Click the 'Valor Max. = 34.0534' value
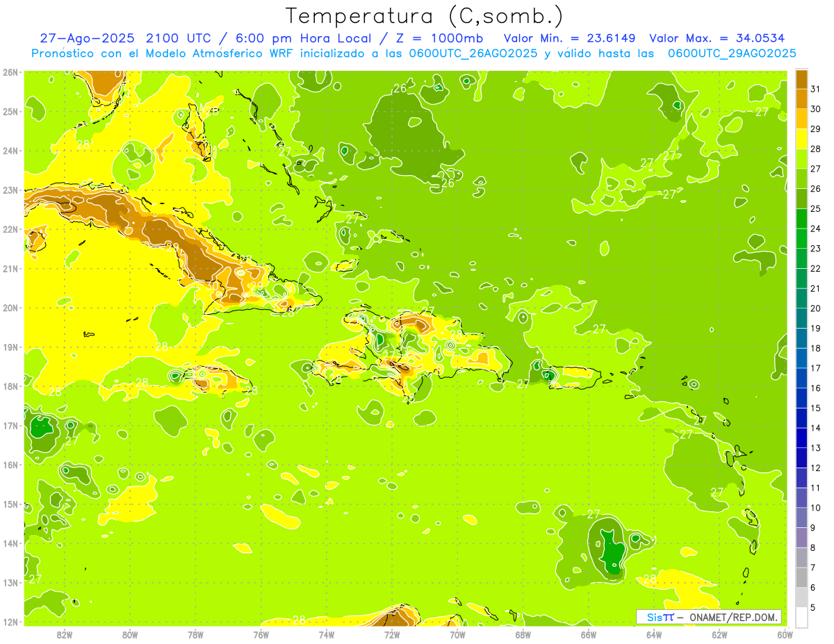Screen dimensions: 834x644 tap(717, 38)
